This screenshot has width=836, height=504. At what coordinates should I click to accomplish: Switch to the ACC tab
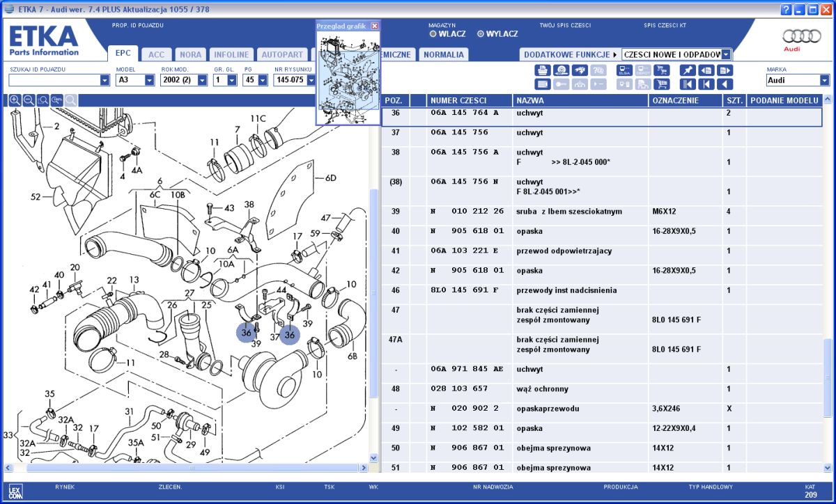(157, 54)
